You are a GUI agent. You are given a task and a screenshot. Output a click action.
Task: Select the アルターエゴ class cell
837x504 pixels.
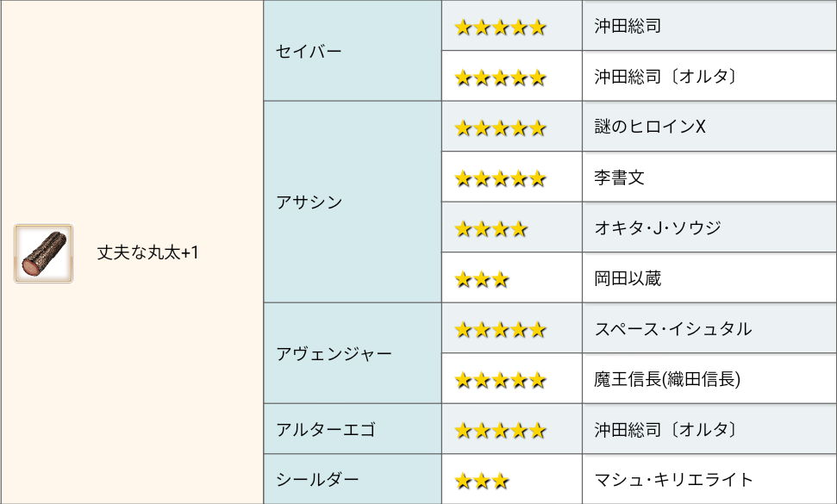tap(325, 430)
